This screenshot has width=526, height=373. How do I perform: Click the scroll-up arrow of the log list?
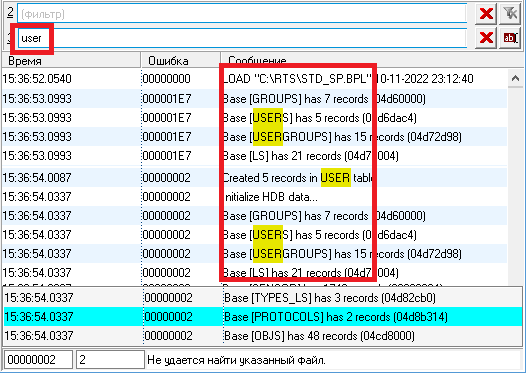515,78
